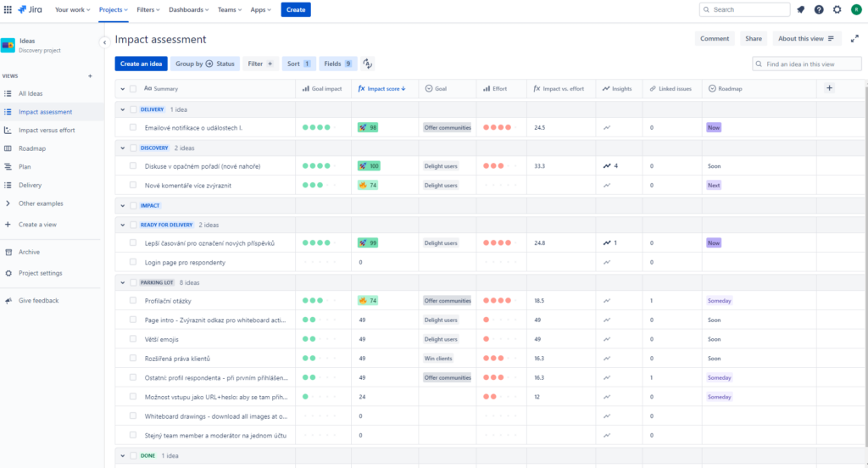Click the Create an idea button

pyautogui.click(x=141, y=64)
